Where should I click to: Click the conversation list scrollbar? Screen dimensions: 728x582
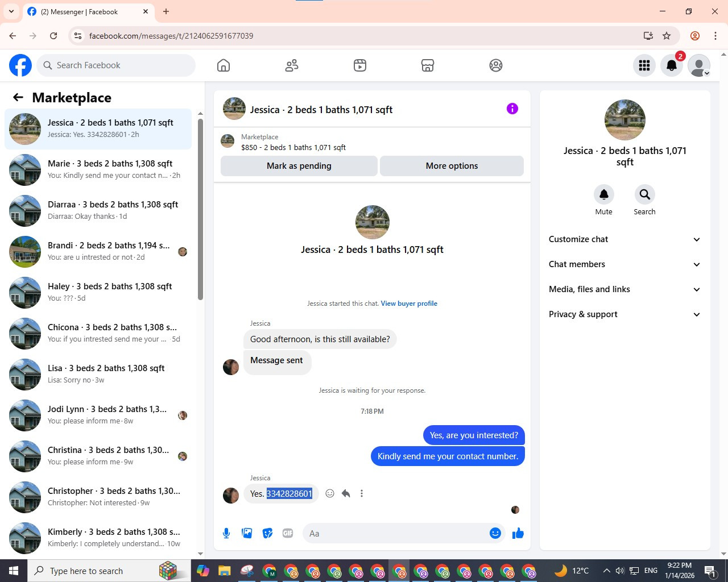point(200,209)
